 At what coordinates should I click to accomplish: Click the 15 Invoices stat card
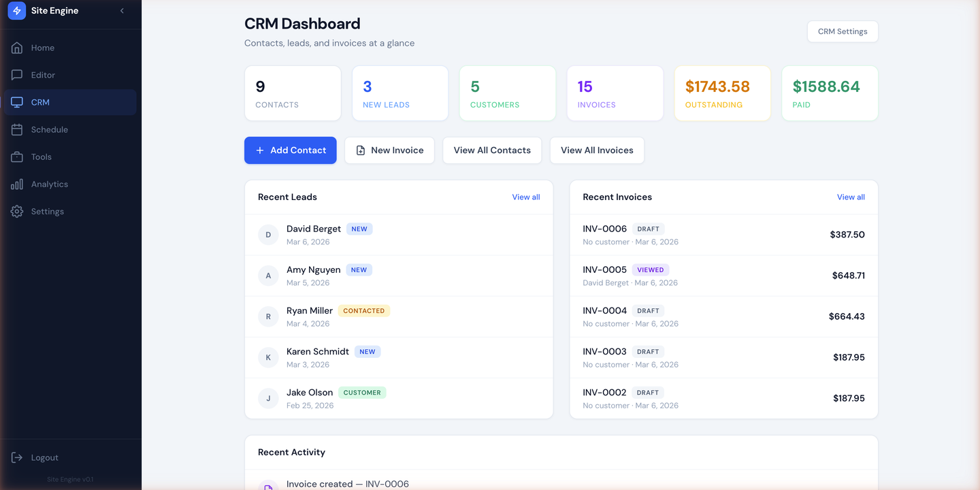[x=615, y=93]
